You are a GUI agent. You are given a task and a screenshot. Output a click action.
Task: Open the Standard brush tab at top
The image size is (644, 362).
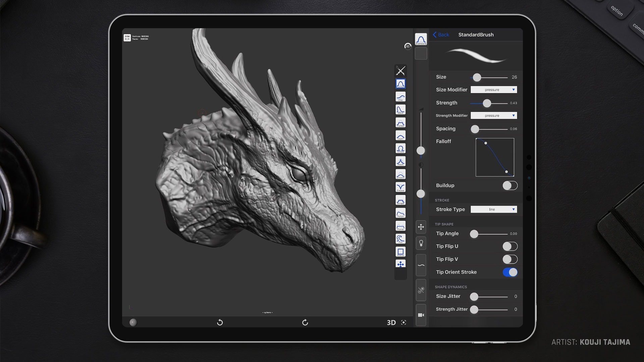click(x=421, y=39)
